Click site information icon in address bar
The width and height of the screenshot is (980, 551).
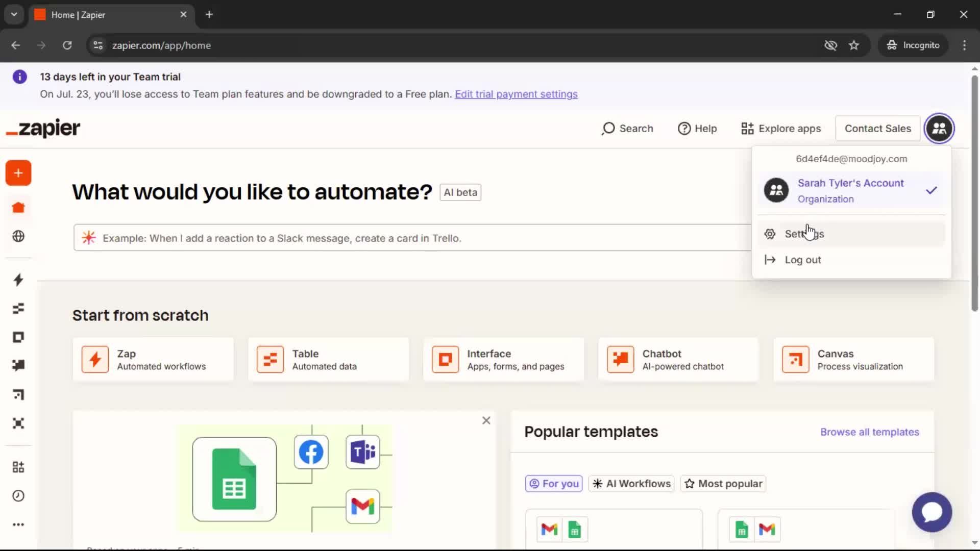tap(98, 45)
